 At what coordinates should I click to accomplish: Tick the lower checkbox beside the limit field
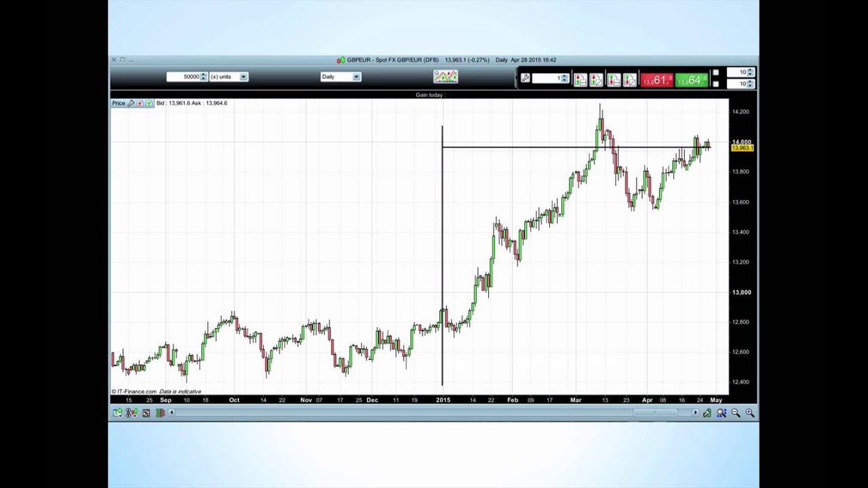click(715, 84)
